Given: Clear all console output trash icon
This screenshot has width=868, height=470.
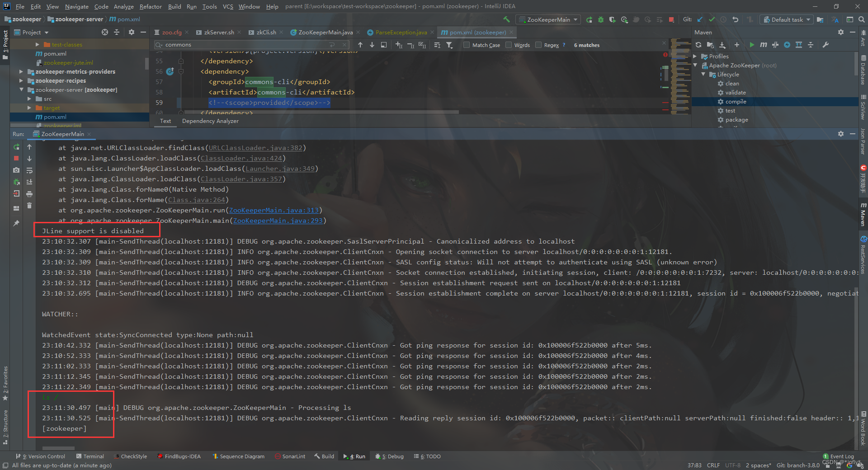Looking at the screenshot, I should [x=29, y=206].
